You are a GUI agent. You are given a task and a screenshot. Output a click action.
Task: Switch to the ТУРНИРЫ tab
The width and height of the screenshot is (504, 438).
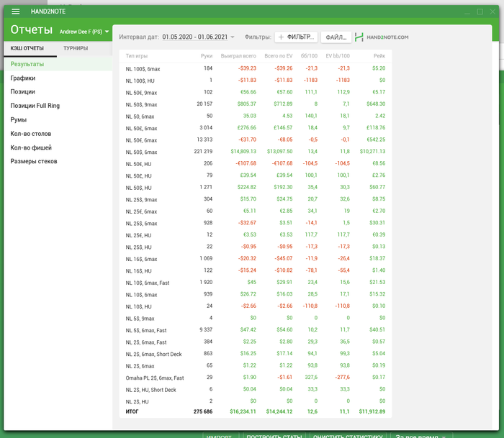(76, 48)
